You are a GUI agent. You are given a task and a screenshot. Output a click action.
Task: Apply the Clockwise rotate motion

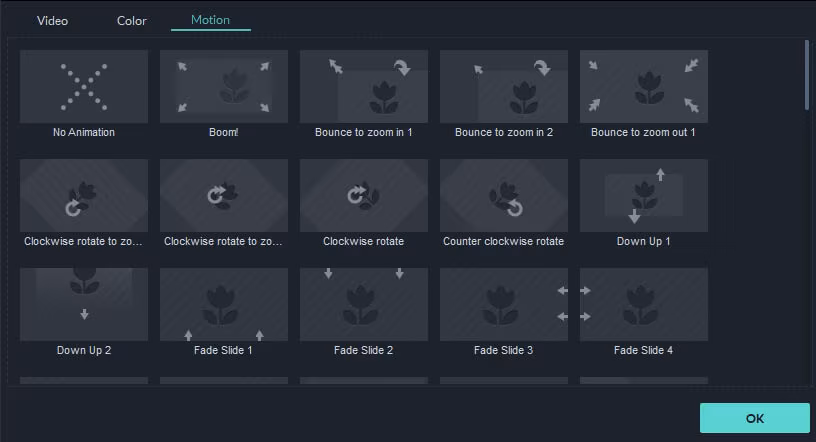pos(364,195)
